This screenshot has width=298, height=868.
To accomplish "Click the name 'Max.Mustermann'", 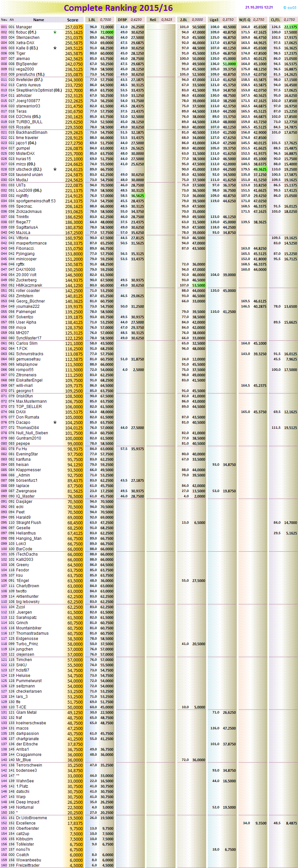I will 31,401.
